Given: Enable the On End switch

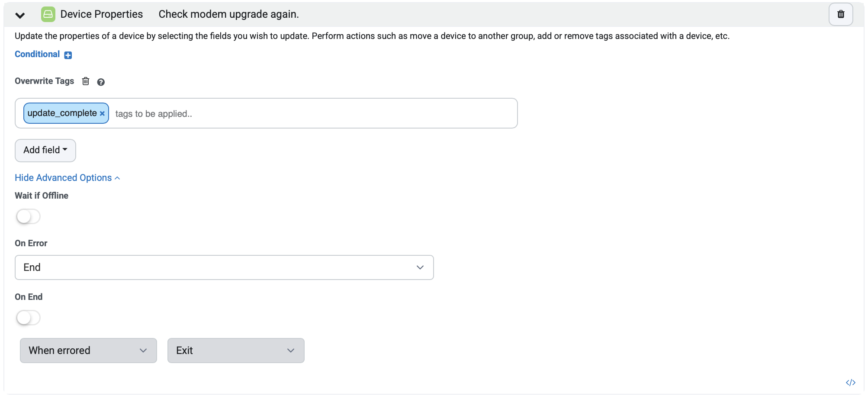Looking at the screenshot, I should 28,318.
